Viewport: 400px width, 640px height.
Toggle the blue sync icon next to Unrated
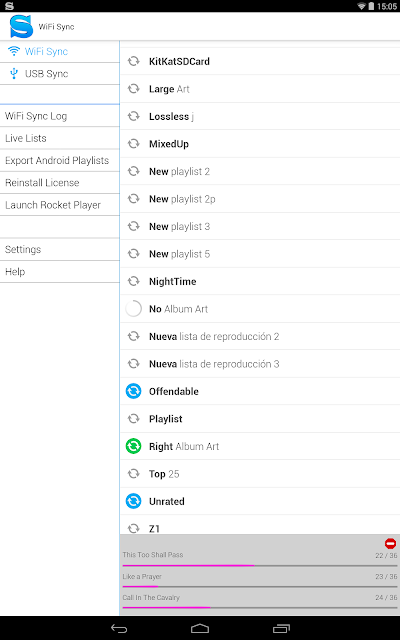coord(133,501)
